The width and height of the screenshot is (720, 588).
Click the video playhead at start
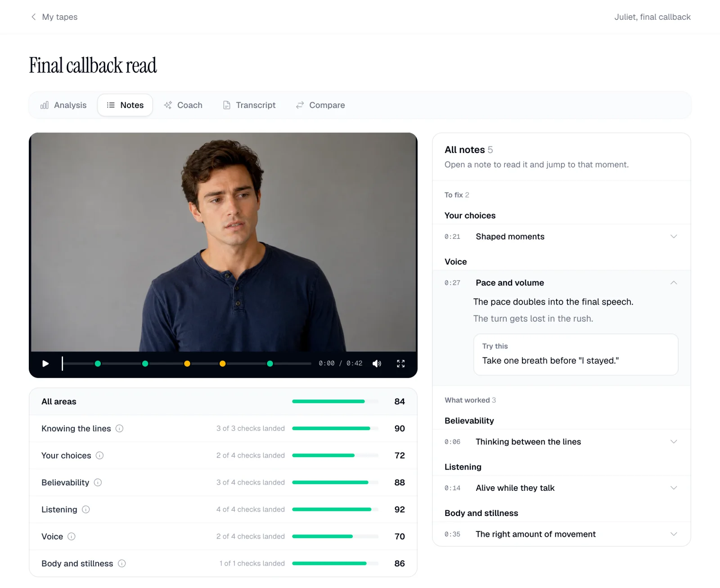[62, 364]
